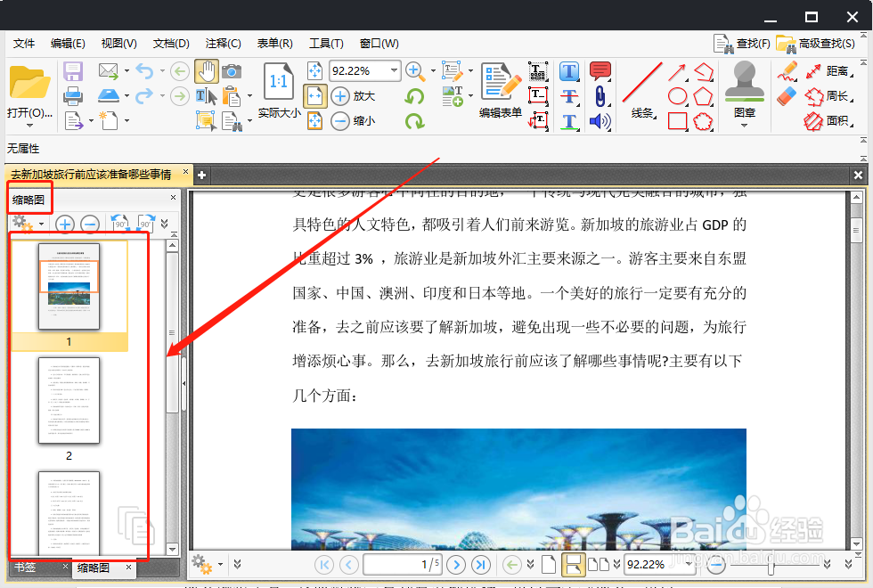The height and width of the screenshot is (588, 873).
Task: Open the toolbar zoom percentage dropdown
Action: click(x=394, y=70)
